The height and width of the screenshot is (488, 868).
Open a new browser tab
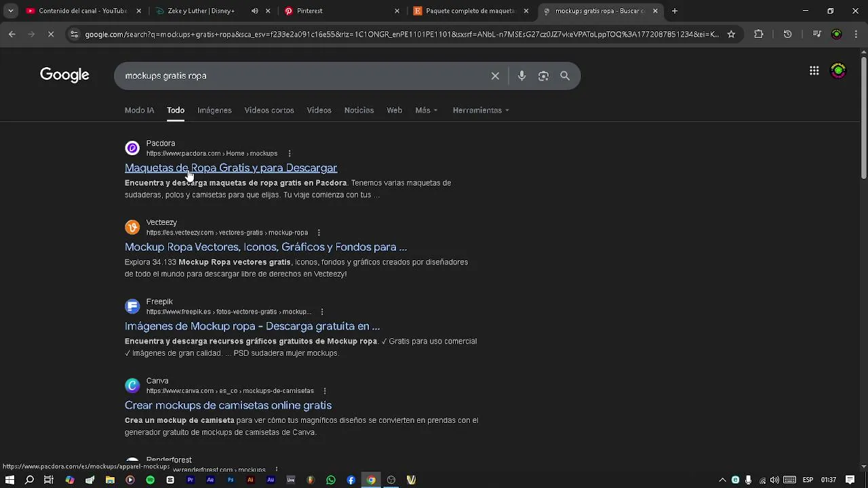(675, 11)
